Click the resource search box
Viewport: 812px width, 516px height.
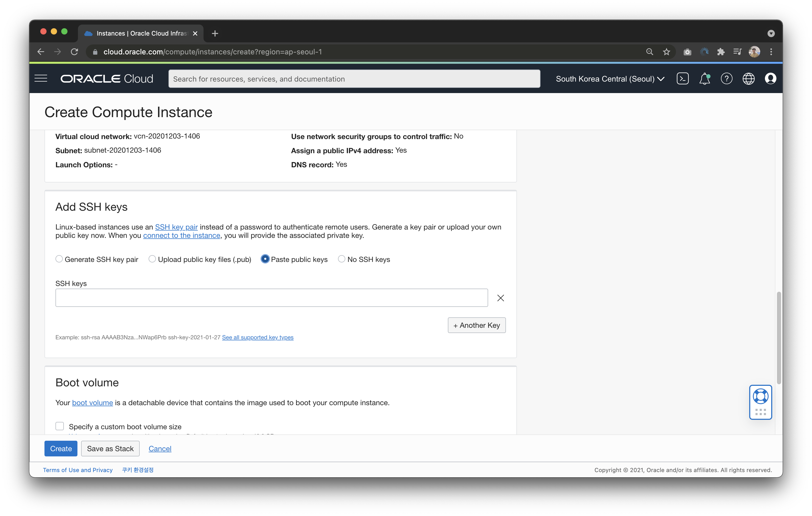[354, 79]
